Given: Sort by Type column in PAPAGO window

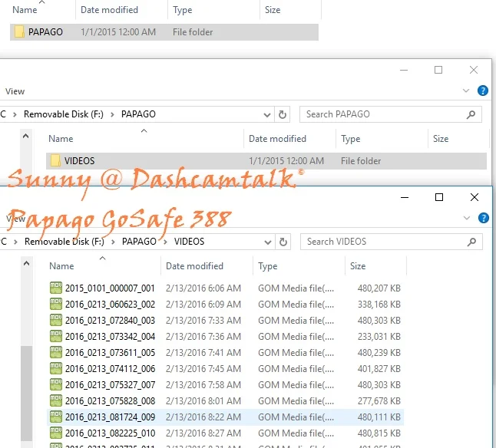Looking at the screenshot, I should pos(350,139).
